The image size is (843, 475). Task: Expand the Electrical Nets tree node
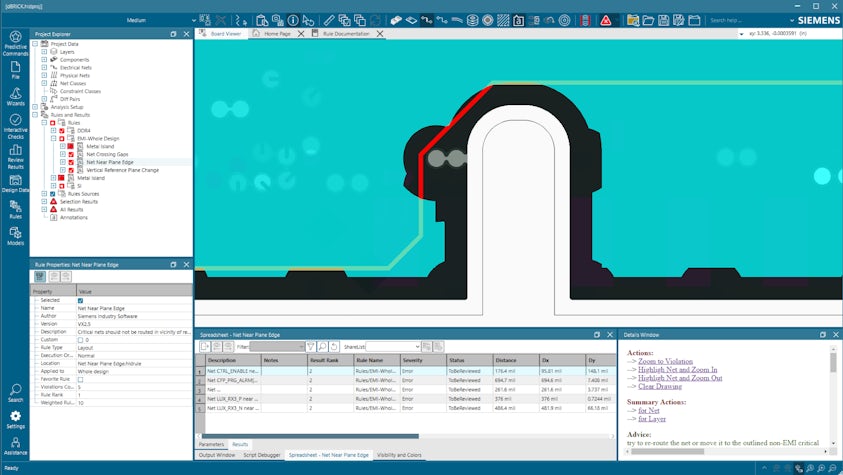[44, 68]
